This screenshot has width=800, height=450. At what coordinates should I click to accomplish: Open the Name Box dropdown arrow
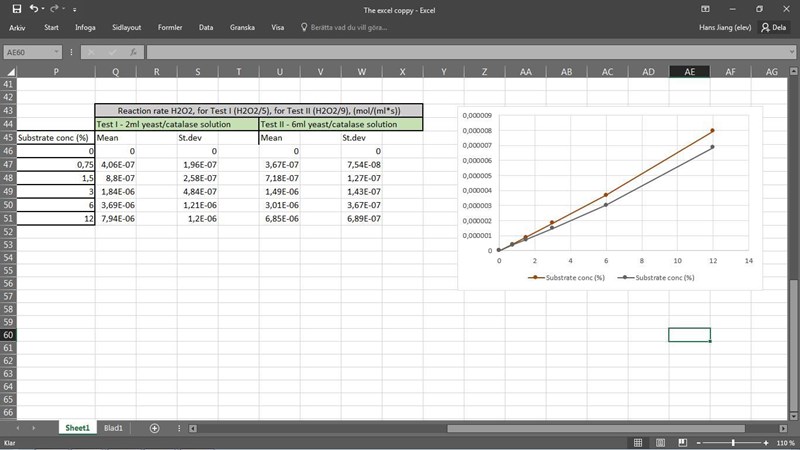[60, 51]
